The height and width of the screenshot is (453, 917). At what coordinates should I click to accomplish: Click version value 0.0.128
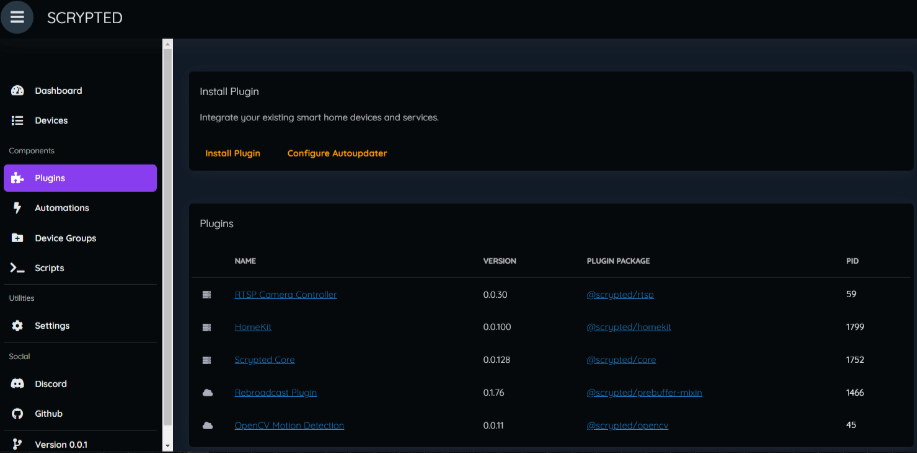click(x=497, y=360)
